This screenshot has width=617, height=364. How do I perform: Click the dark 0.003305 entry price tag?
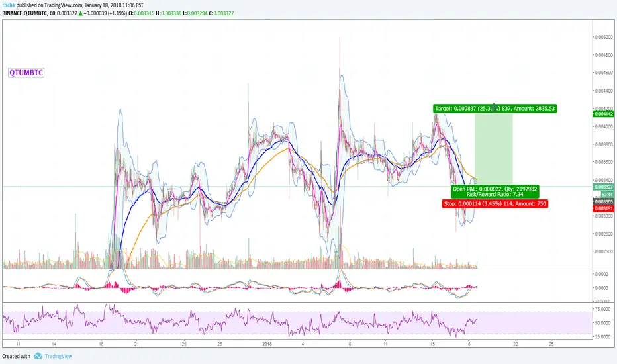(x=604, y=201)
